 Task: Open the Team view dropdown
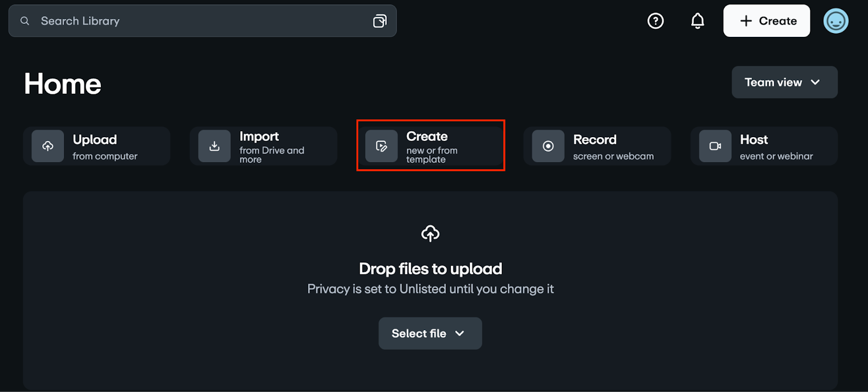pyautogui.click(x=784, y=82)
